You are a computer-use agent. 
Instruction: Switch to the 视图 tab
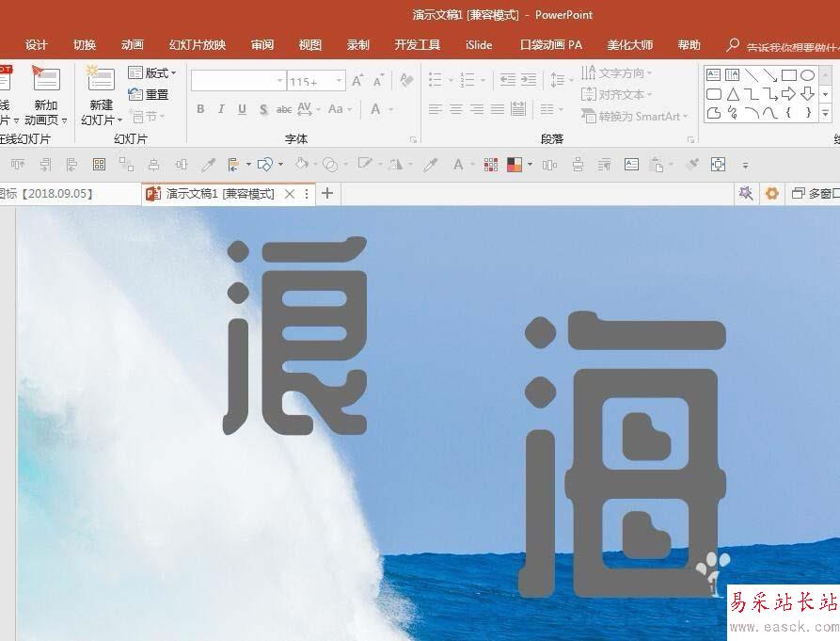pos(309,44)
